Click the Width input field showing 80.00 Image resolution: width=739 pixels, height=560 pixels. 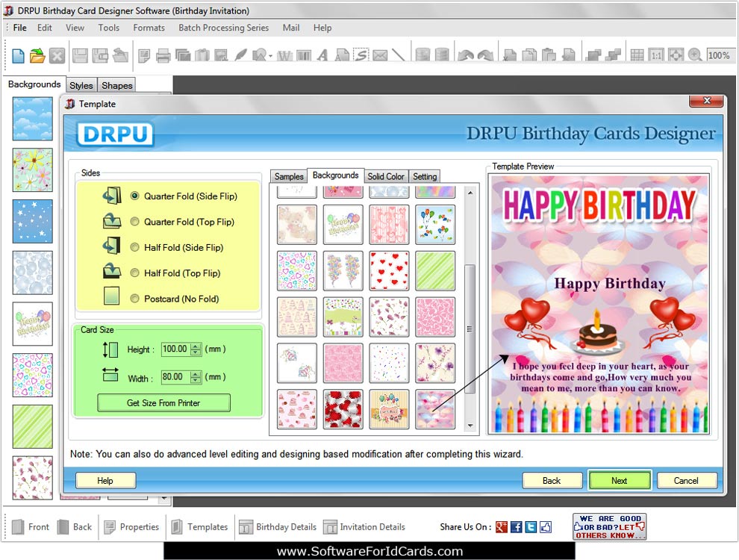(176, 377)
